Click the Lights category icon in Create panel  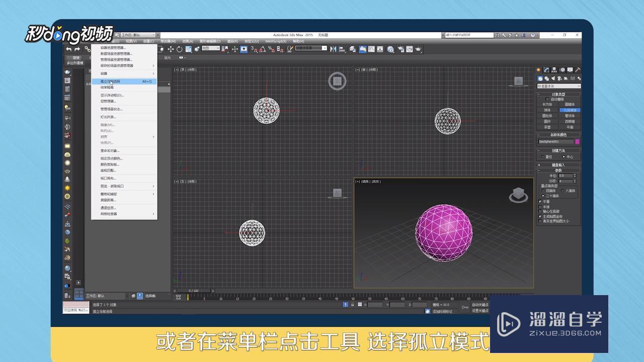pyautogui.click(x=553, y=78)
